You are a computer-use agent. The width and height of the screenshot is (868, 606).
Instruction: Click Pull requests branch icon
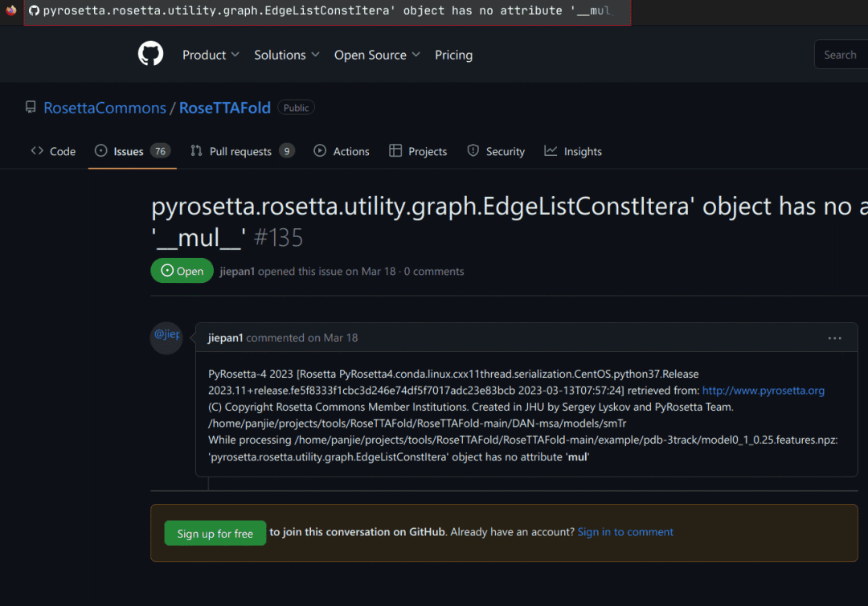pos(196,150)
